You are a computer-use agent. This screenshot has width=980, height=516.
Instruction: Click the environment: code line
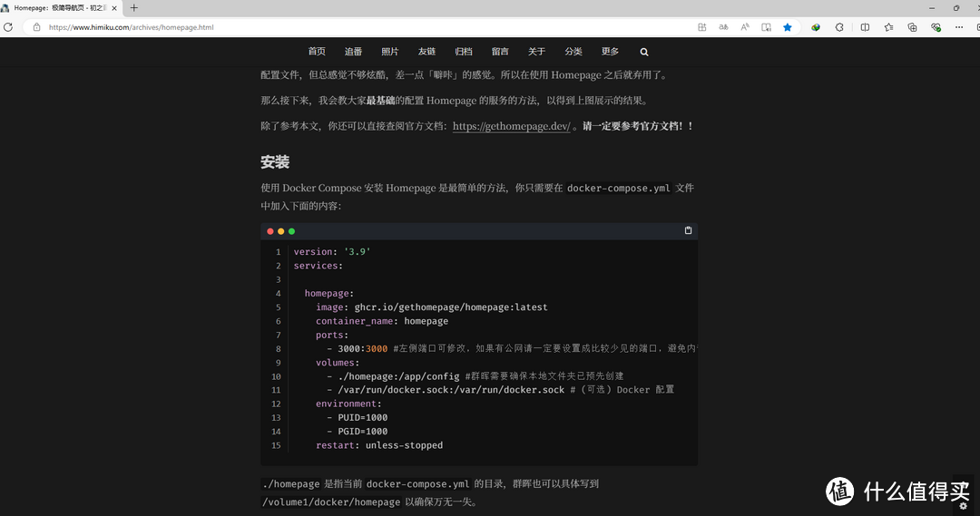pos(348,404)
